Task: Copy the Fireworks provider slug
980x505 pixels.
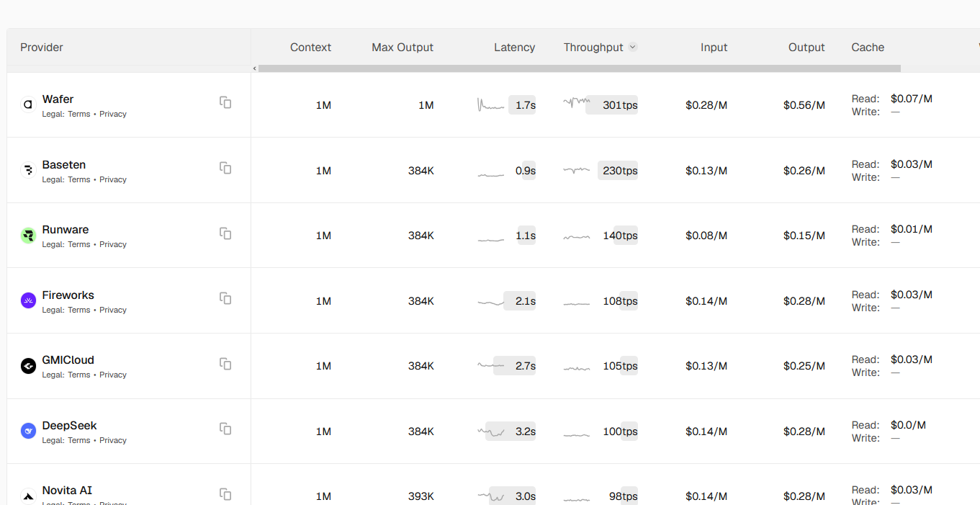Action: [225, 298]
